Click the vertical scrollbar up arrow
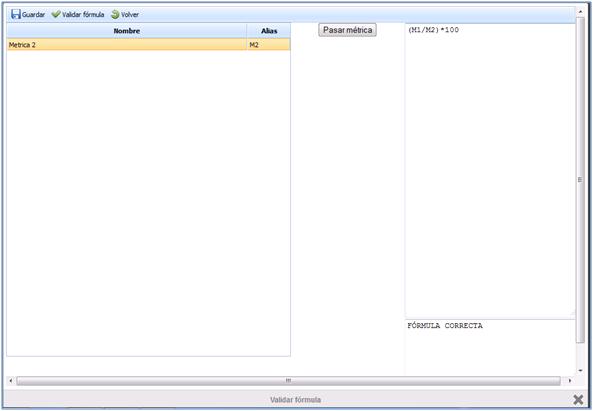594x411 pixels. 580,12
